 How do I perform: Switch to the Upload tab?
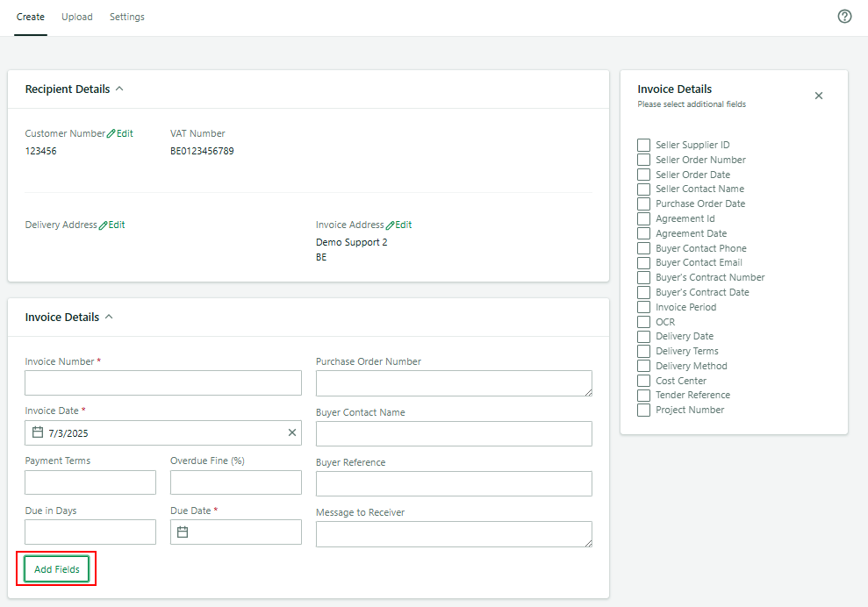pyautogui.click(x=76, y=16)
